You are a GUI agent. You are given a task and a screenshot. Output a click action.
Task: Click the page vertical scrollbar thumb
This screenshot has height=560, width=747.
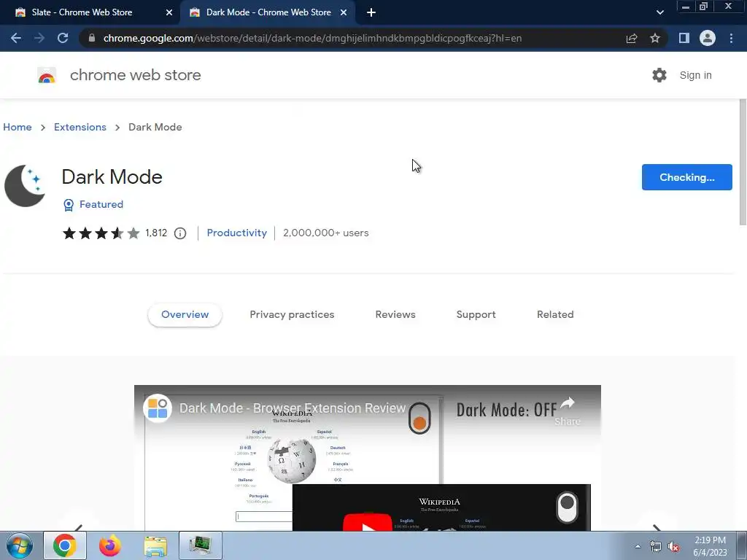[743, 162]
